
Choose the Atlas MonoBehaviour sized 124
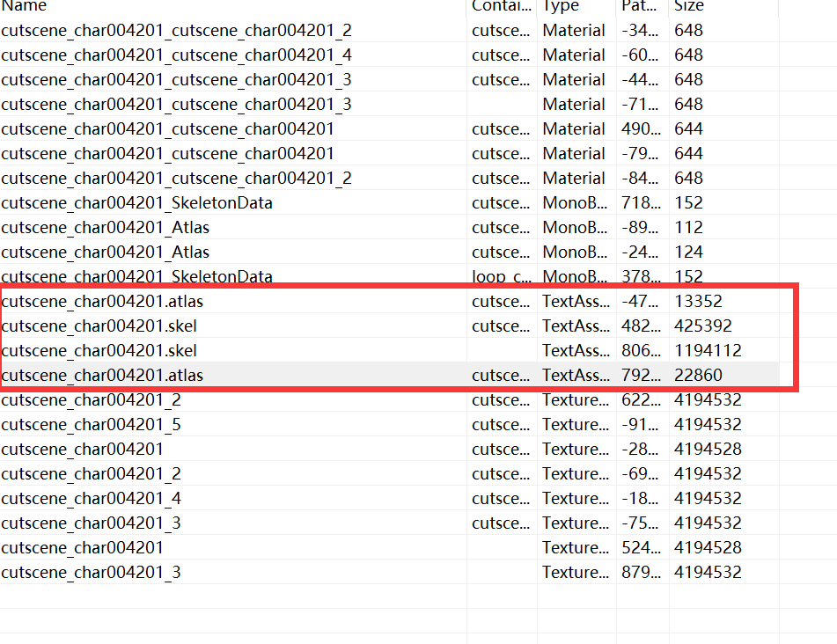point(106,252)
